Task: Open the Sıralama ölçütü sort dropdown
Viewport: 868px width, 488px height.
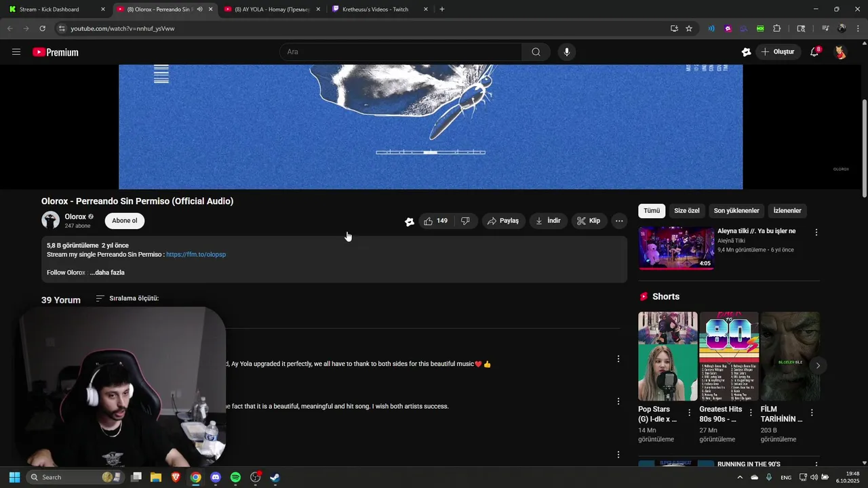Action: coord(127,298)
